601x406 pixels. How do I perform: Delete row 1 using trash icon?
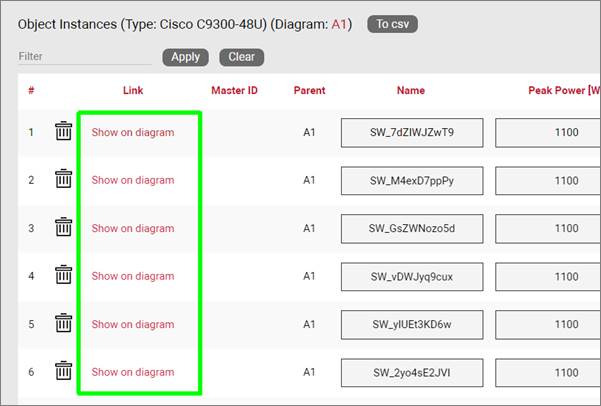pos(64,131)
